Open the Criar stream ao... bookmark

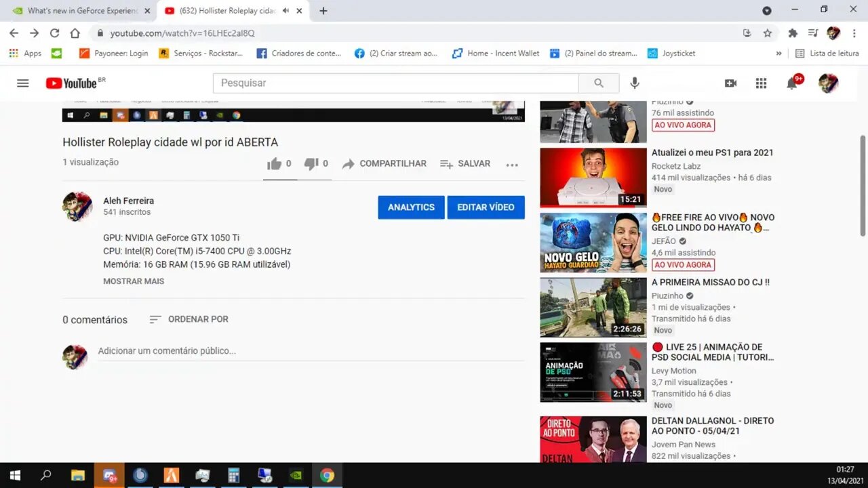click(x=397, y=53)
